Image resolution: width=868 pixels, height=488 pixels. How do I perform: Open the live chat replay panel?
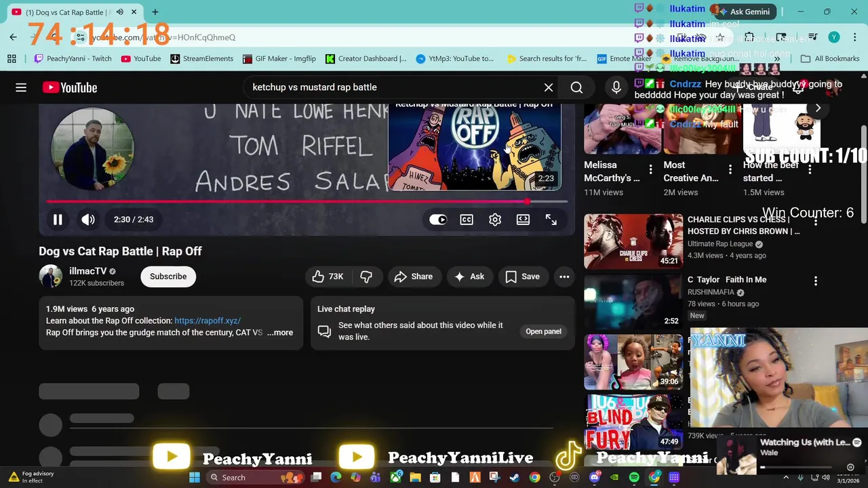pyautogui.click(x=543, y=331)
